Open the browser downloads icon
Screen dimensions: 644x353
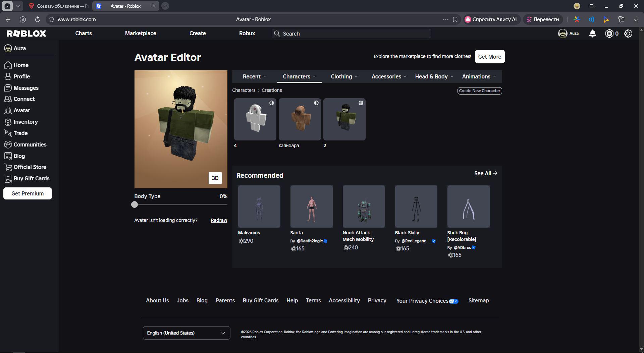[636, 19]
